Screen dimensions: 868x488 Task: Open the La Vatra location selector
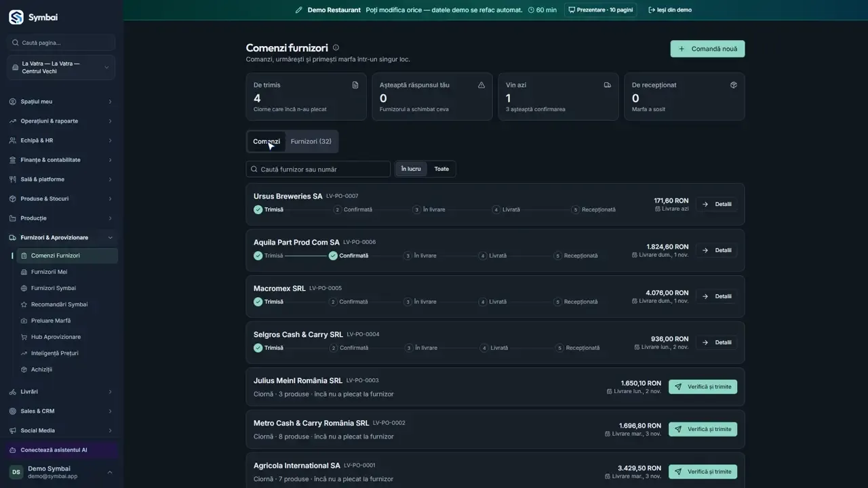[x=62, y=68]
